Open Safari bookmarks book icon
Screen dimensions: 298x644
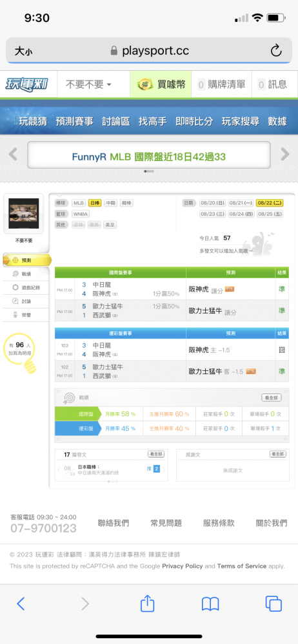(210, 604)
